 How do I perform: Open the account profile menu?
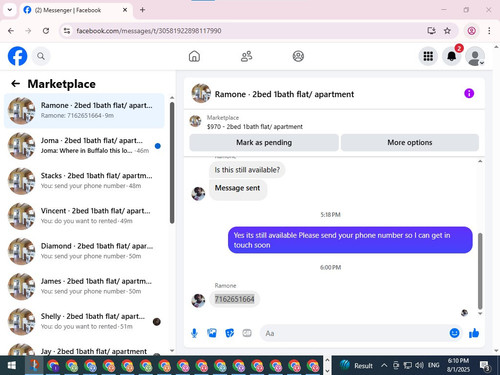[475, 56]
